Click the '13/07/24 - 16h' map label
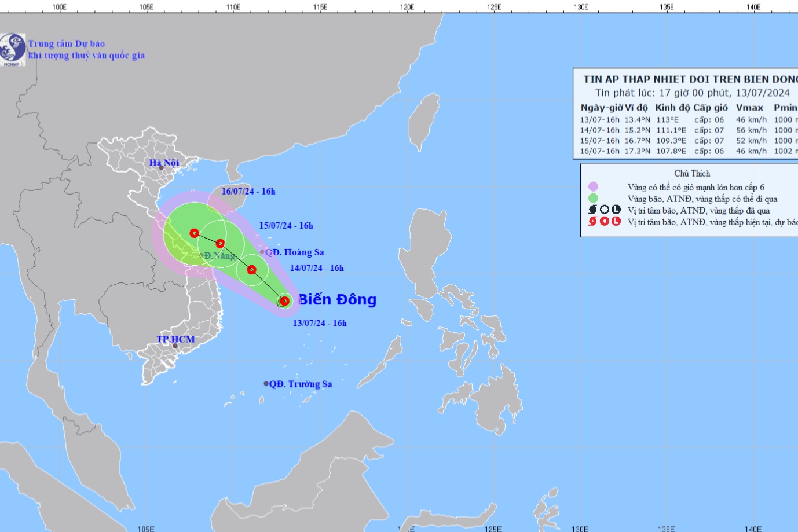 click(x=320, y=323)
